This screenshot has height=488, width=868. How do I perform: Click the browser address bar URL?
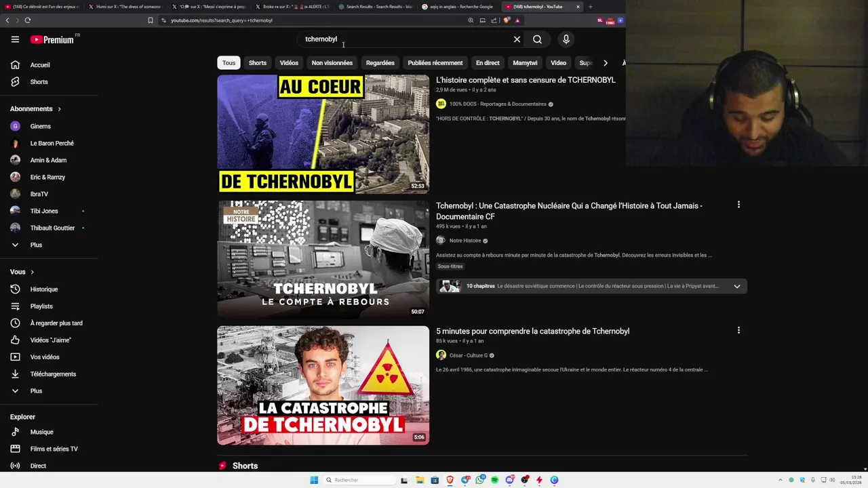point(222,20)
